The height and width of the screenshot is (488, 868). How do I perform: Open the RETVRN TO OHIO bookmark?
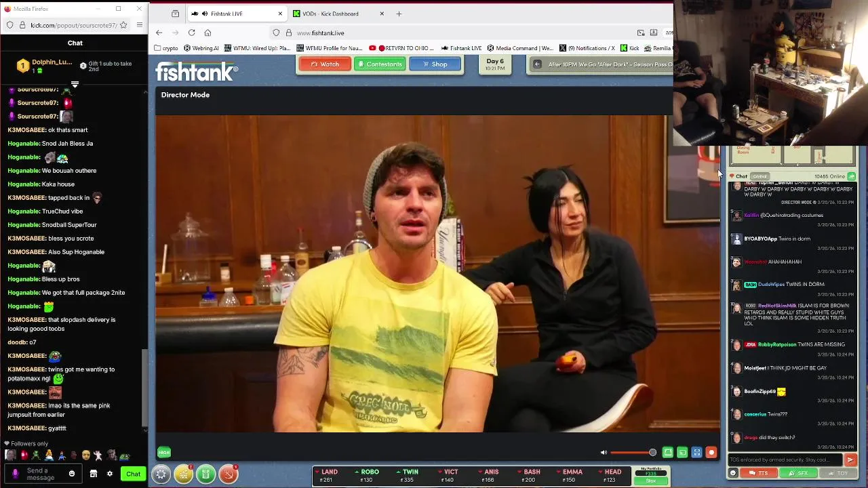tap(402, 48)
